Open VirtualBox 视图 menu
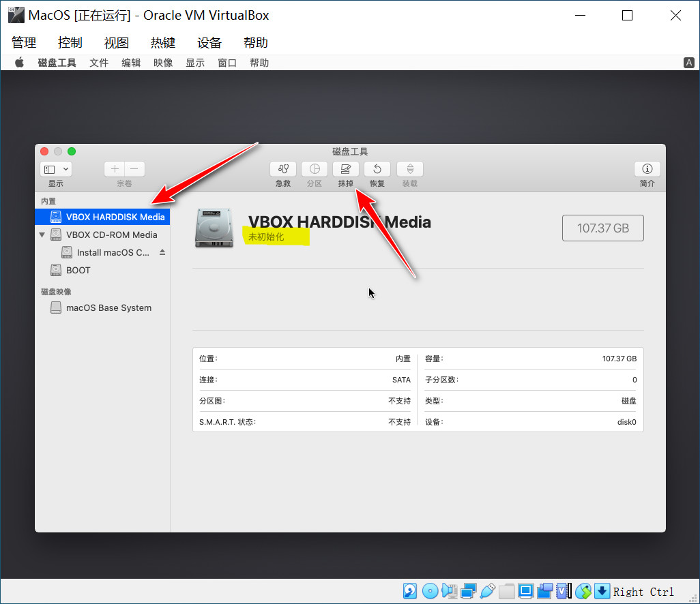The image size is (700, 604). 117,43
